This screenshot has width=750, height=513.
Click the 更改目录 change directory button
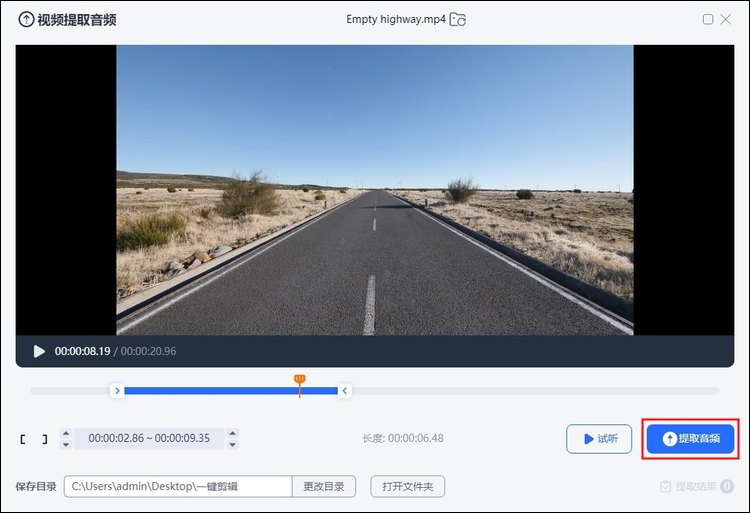(x=324, y=487)
